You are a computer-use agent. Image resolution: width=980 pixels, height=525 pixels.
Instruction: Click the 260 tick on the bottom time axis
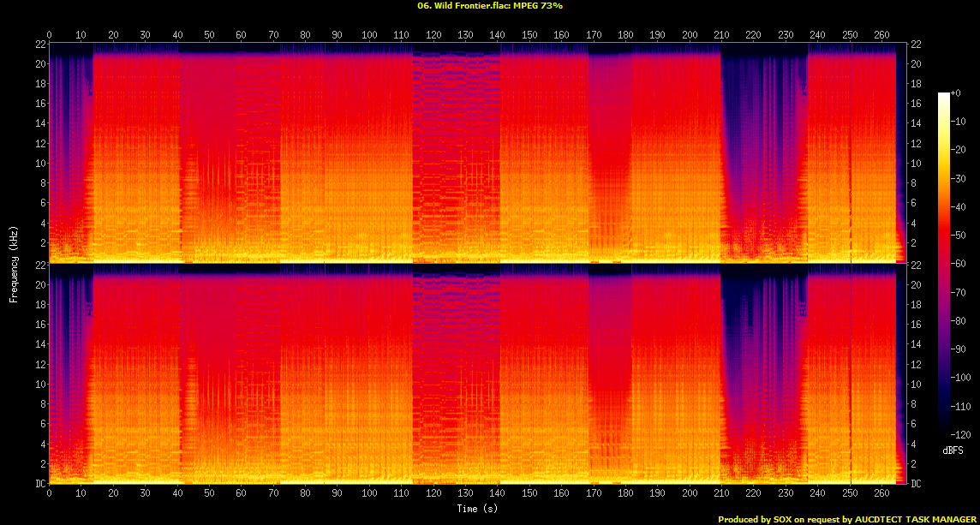(881, 494)
